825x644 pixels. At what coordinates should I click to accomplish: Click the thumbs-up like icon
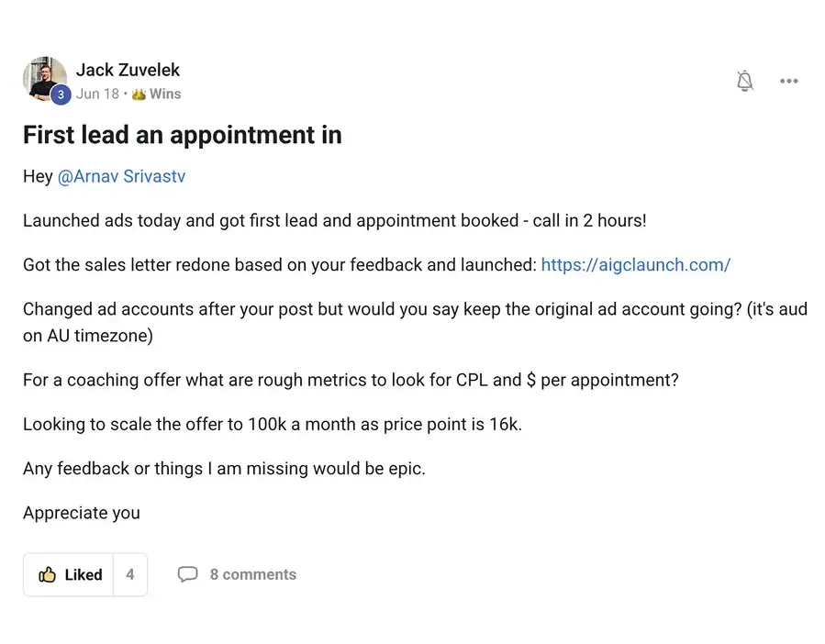click(47, 574)
